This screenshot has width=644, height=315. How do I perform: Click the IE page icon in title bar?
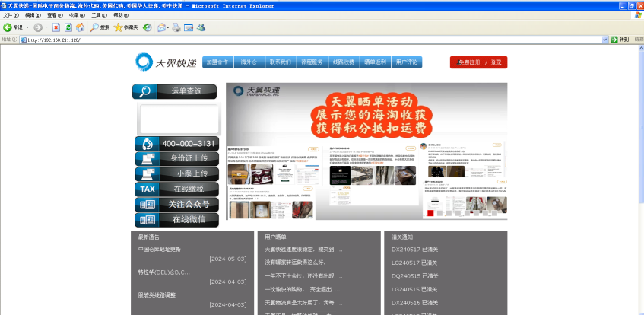[4, 6]
